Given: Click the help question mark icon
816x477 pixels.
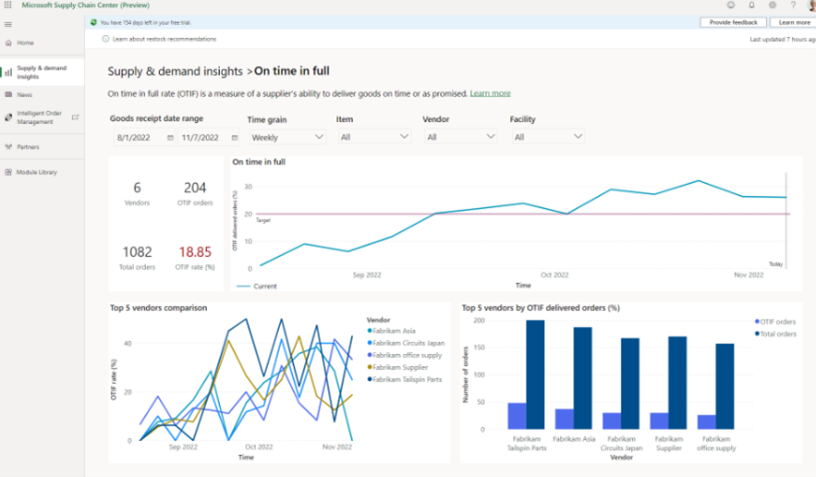Looking at the screenshot, I should 792,5.
